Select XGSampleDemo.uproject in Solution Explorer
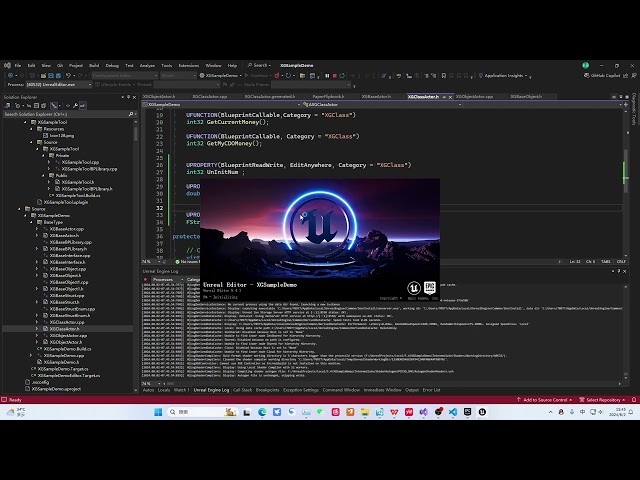Image resolution: width=640 pixels, height=480 pixels. (x=56, y=389)
